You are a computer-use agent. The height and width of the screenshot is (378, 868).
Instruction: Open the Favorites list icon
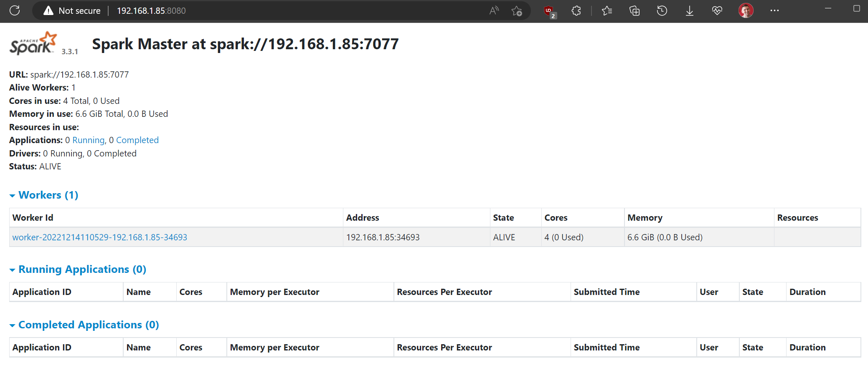(607, 11)
